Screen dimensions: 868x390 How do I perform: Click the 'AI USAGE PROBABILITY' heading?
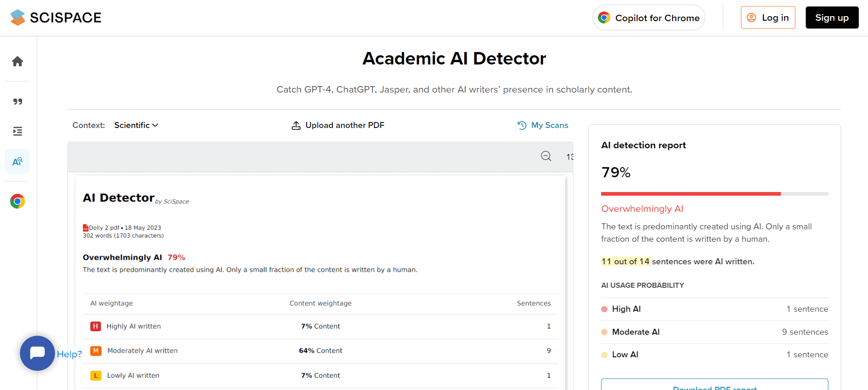coord(643,285)
